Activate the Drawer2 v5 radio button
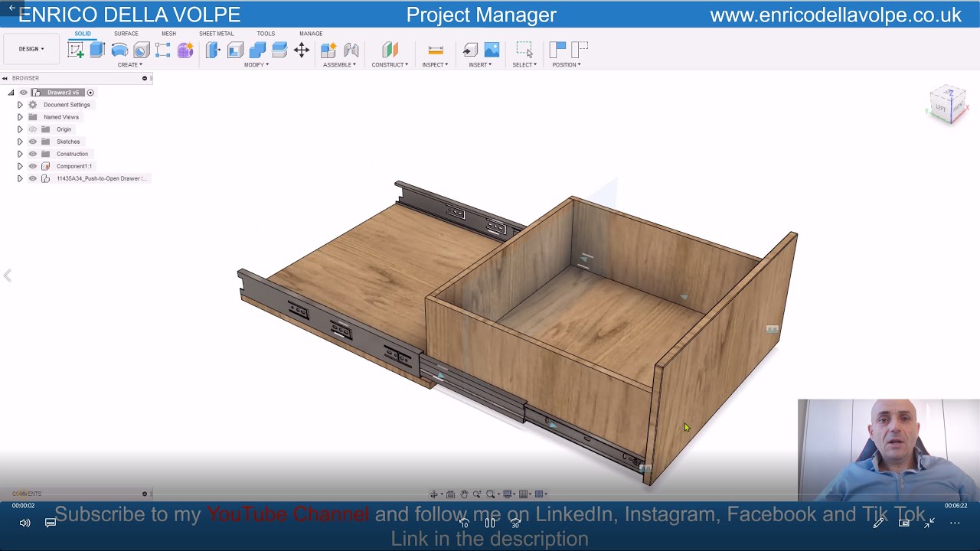 tap(90, 93)
